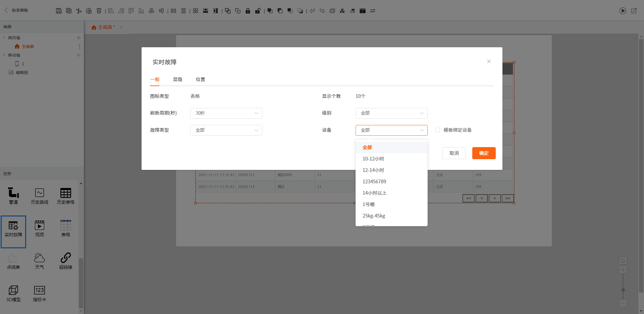Viewport: 644px width, 314px height.
Task: Select the 实时故障 control
Action: pyautogui.click(x=13, y=232)
